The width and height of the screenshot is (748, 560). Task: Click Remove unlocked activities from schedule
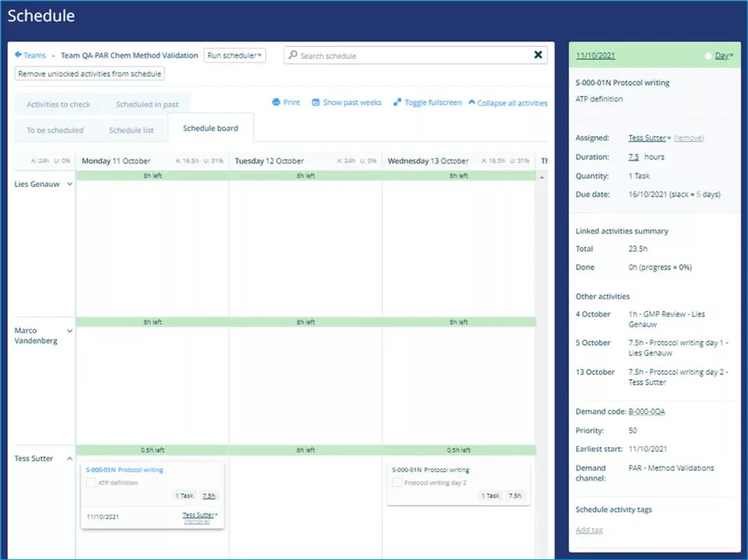coord(90,74)
